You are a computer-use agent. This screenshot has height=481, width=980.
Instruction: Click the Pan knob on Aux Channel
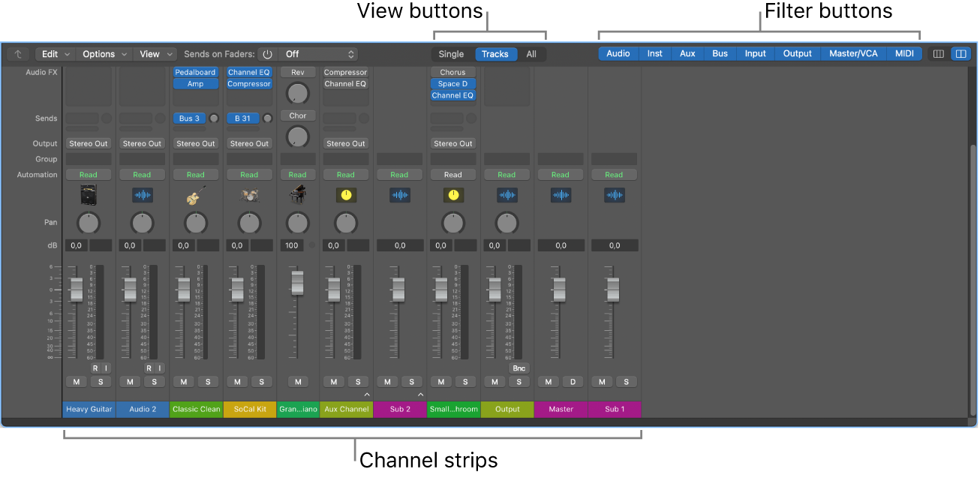click(x=346, y=223)
